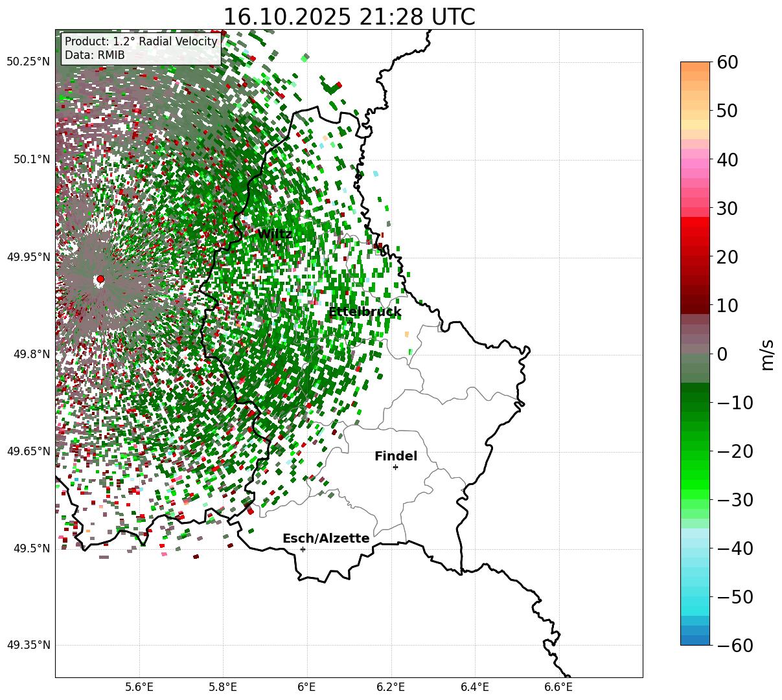The image size is (782, 700).
Task: Click the colorbar tick label −30
Action: (x=735, y=500)
